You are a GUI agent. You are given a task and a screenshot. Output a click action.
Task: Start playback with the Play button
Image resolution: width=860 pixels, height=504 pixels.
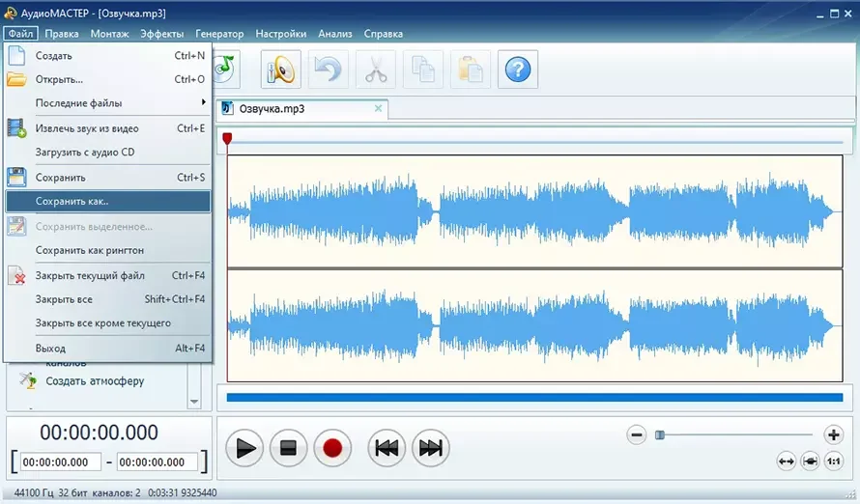244,448
